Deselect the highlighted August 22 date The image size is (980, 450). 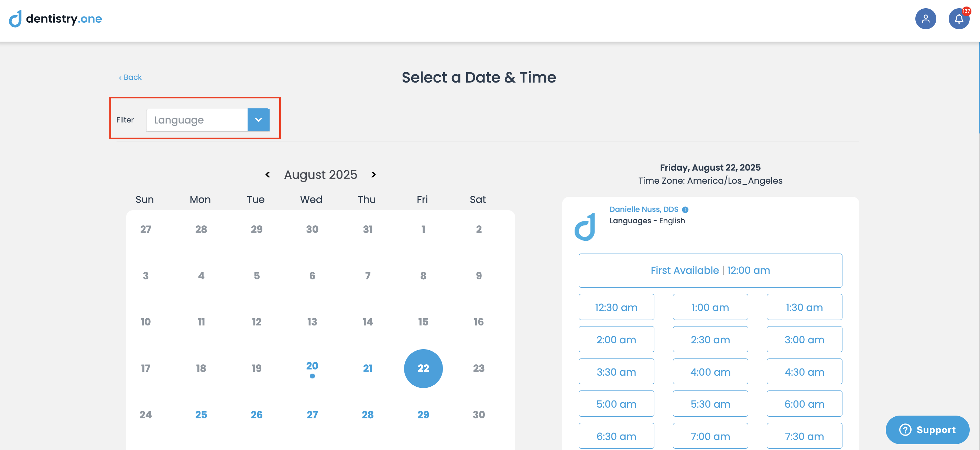coord(423,368)
